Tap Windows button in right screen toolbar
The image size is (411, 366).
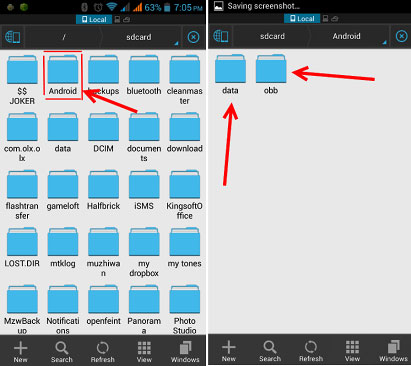tap(393, 351)
